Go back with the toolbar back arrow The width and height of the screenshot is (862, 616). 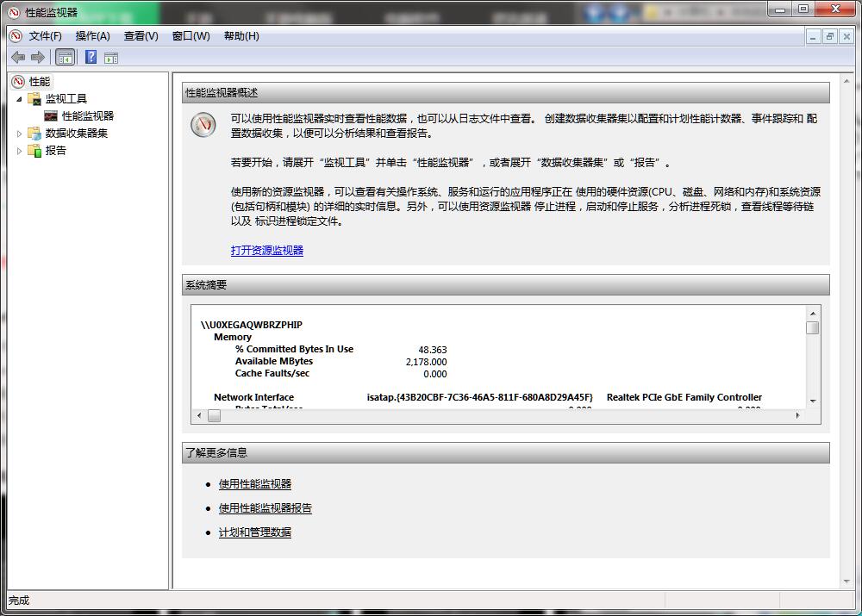click(x=18, y=57)
